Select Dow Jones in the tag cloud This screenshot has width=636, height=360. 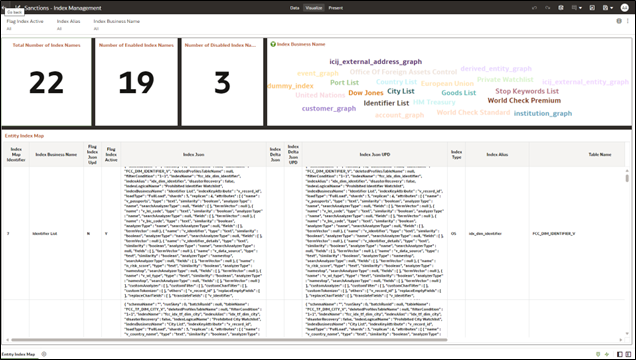365,93
